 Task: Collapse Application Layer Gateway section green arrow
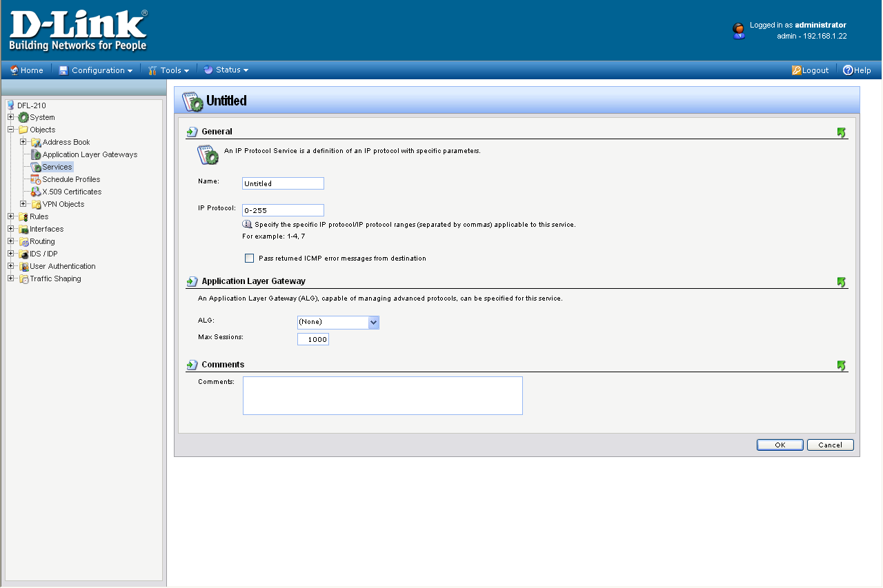(x=842, y=282)
